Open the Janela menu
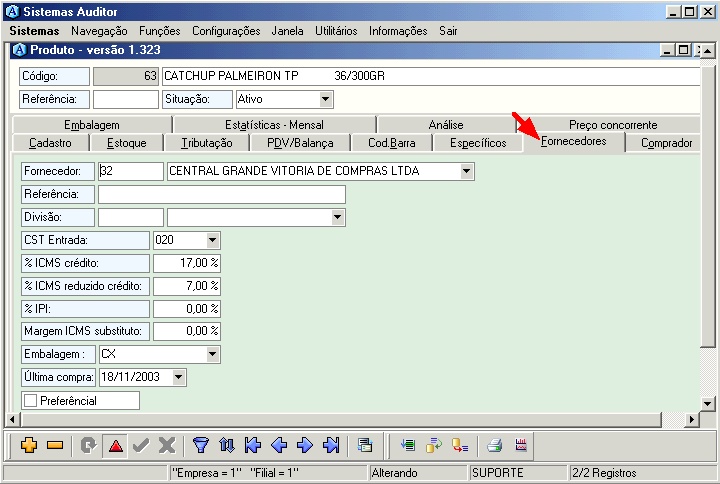Image resolution: width=720 pixels, height=484 pixels. coord(287,31)
